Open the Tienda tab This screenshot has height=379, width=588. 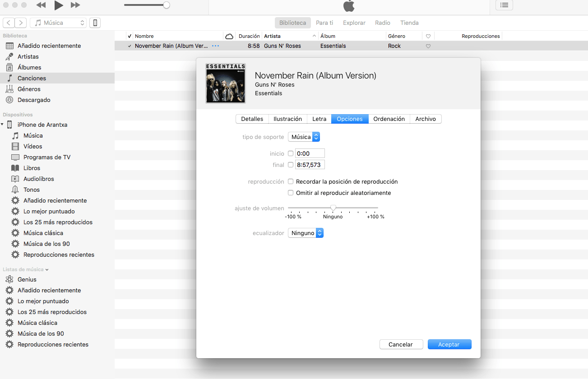tap(409, 23)
